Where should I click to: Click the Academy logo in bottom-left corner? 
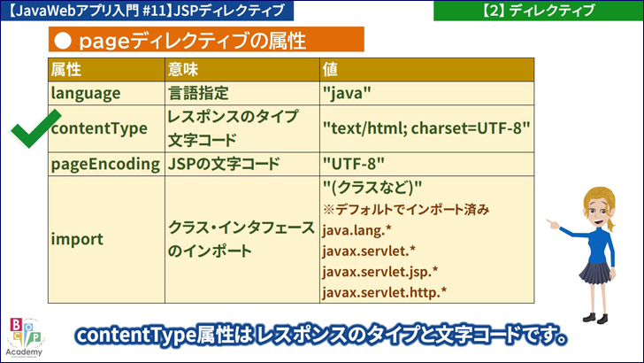coord(23,337)
